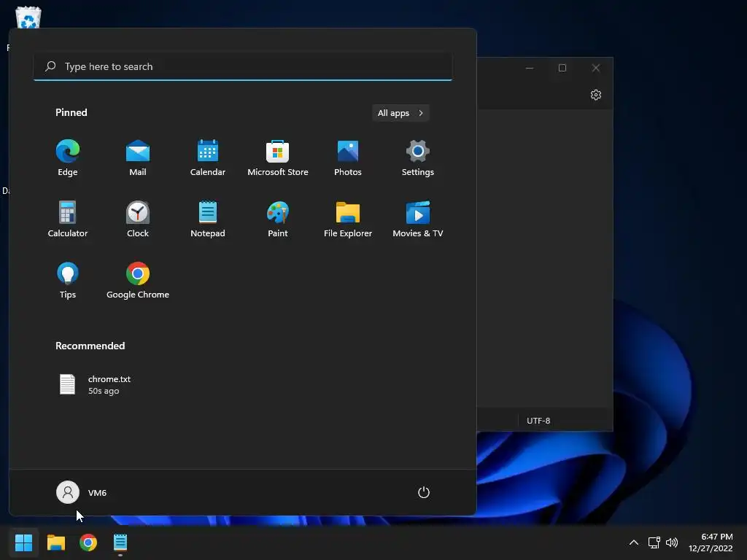Show hidden system tray icons
The image size is (747, 560).
point(634,542)
